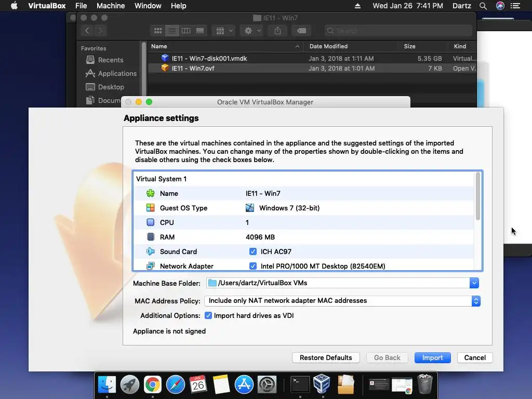Open the VirtualBox application menu
The height and width of the screenshot is (399, 532).
pos(47,6)
